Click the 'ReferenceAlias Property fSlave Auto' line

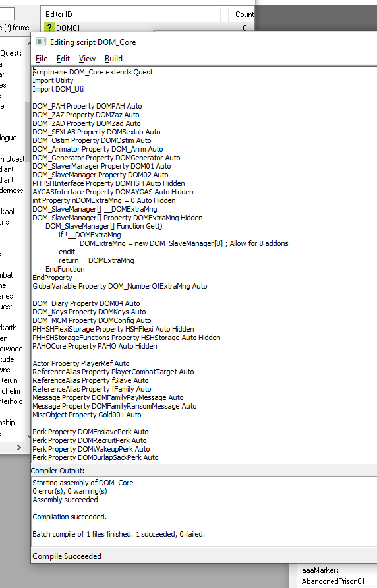90,380
